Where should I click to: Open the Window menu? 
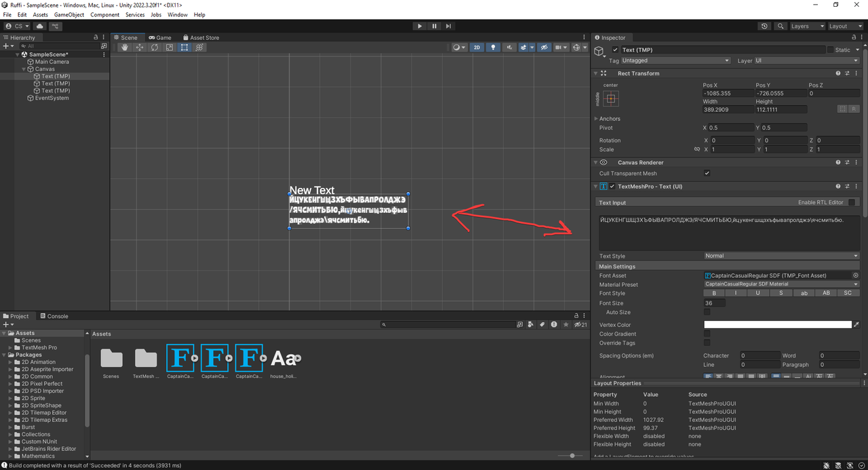pos(178,14)
